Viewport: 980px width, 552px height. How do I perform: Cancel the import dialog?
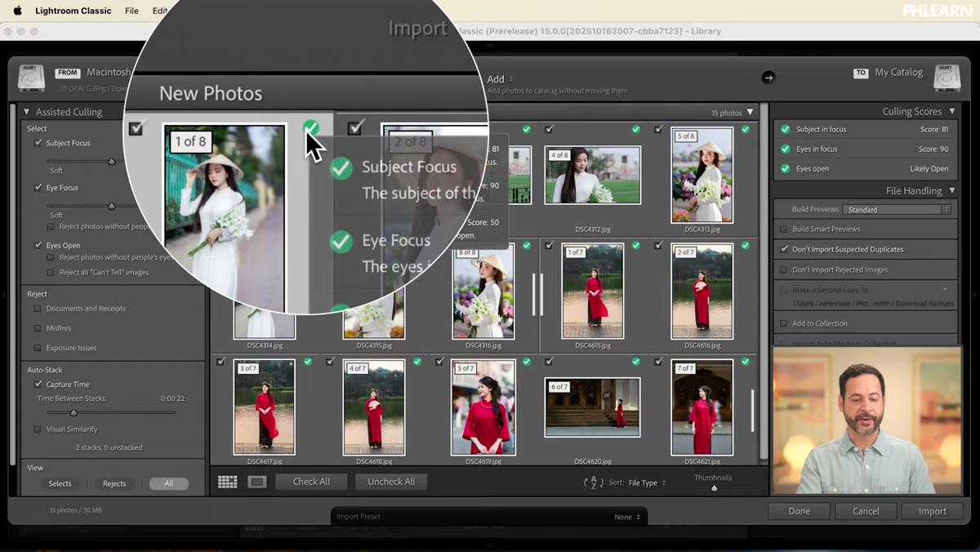[866, 511]
